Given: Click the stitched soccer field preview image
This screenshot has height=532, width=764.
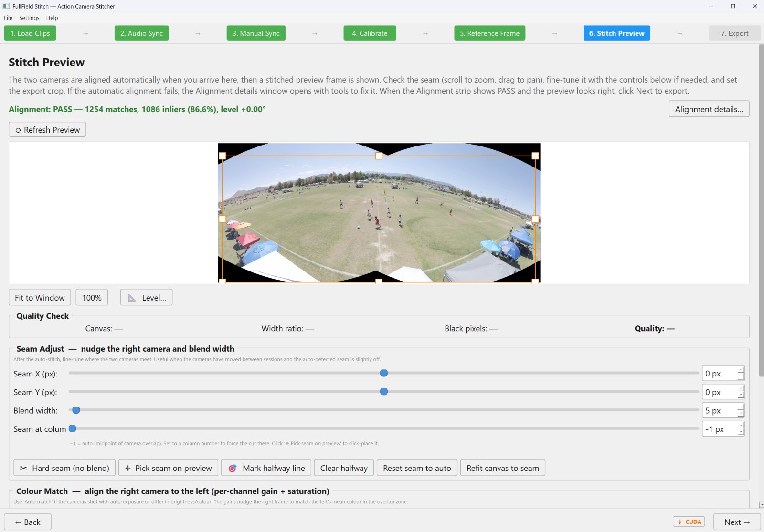Looking at the screenshot, I should (x=379, y=213).
